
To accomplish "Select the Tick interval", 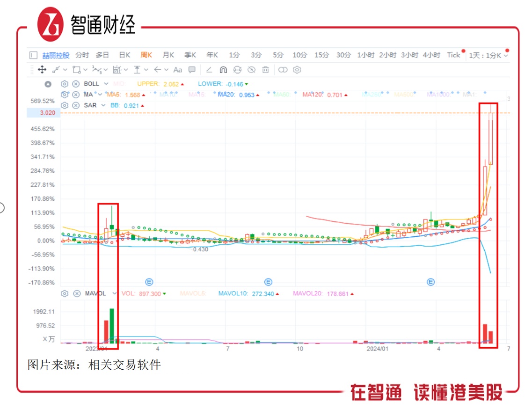I will tap(453, 55).
